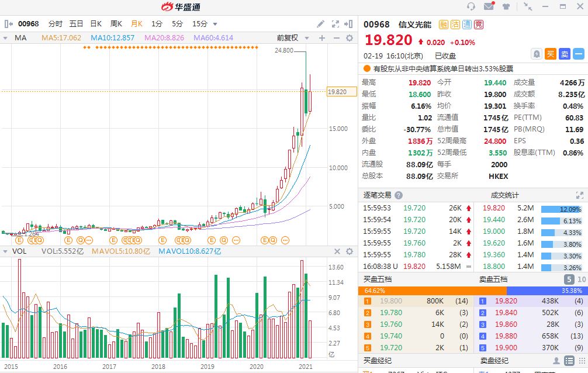This screenshot has width=588, height=373.
Task: Click the 通 stock connect tag icon
Action: tap(467, 25)
